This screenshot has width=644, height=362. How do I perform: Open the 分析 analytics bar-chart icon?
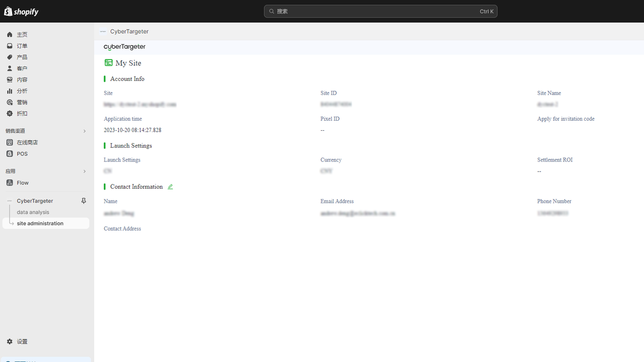10,91
